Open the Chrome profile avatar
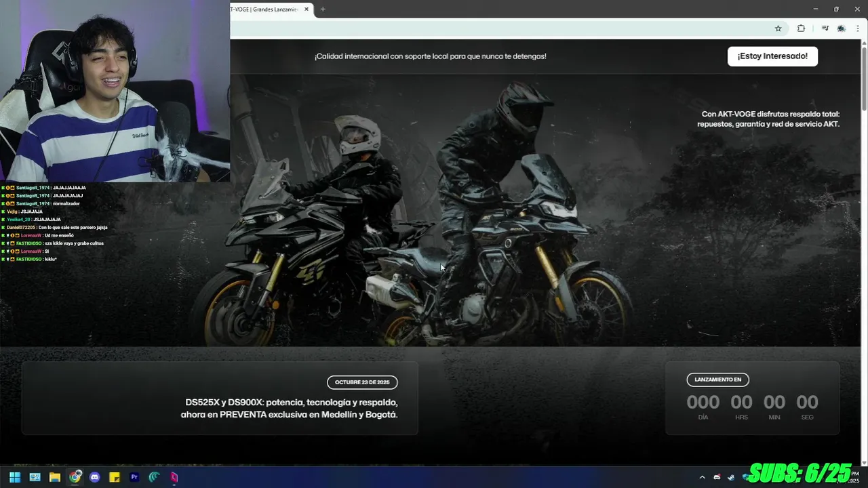 [841, 28]
